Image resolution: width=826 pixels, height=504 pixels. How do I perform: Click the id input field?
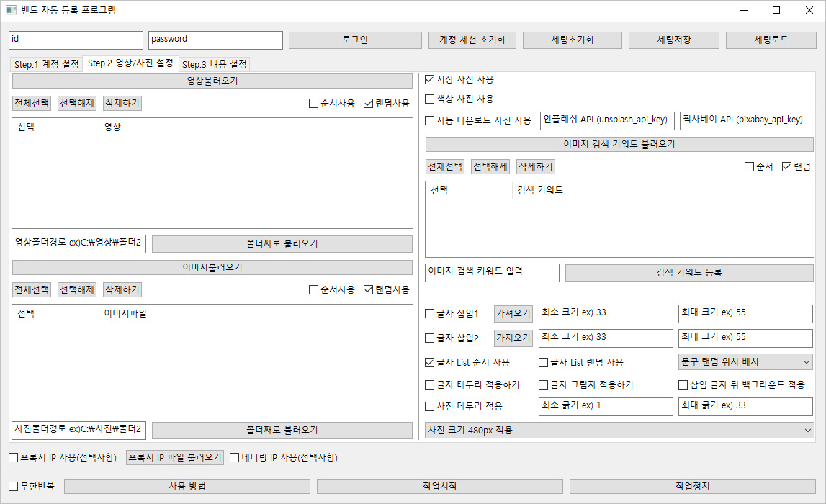click(x=76, y=40)
